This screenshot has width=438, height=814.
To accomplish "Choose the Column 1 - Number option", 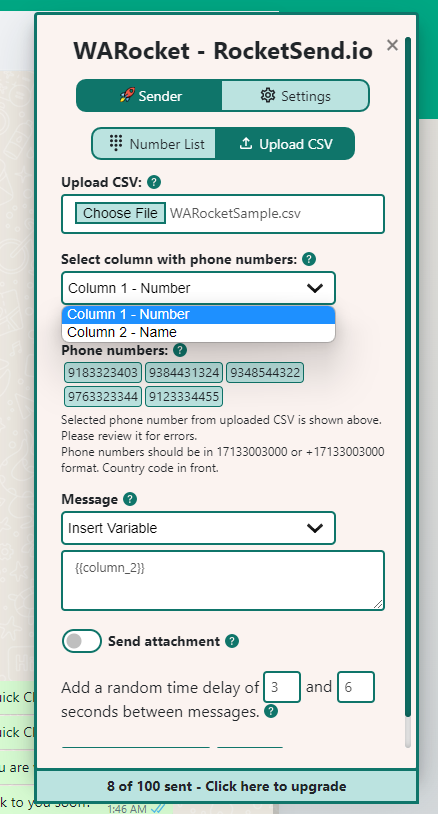I will click(x=198, y=315).
